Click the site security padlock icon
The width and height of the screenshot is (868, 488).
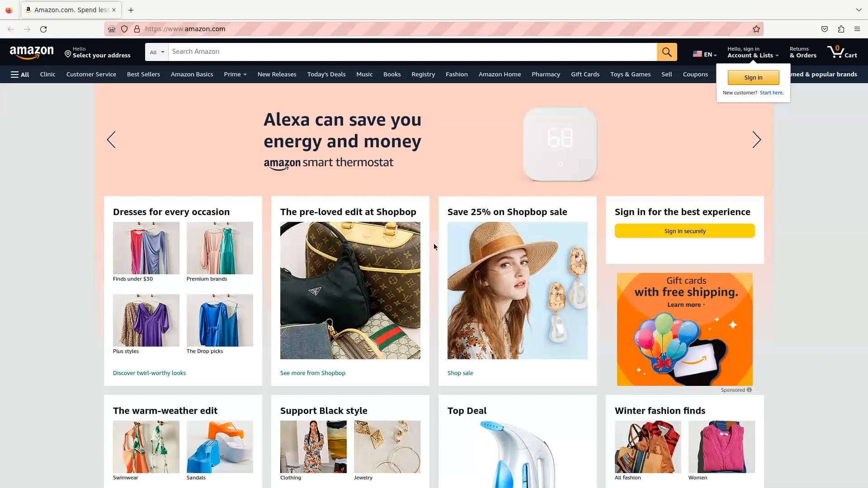point(137,29)
